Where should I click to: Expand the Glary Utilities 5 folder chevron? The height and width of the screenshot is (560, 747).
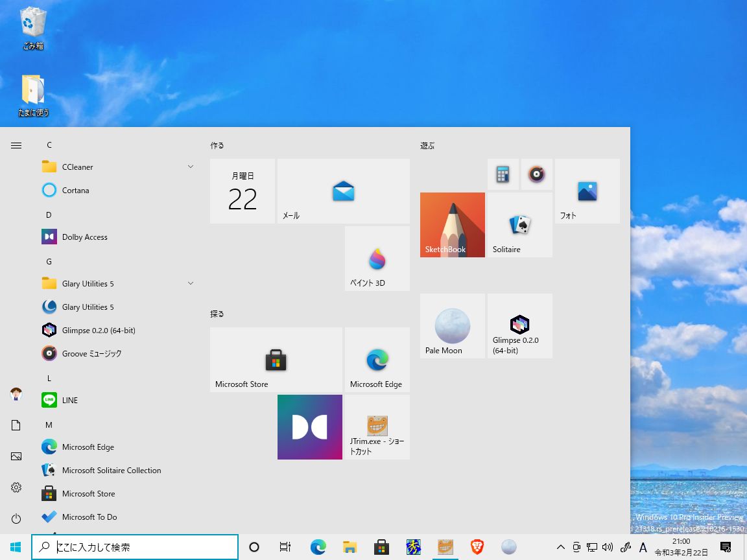pos(191,283)
